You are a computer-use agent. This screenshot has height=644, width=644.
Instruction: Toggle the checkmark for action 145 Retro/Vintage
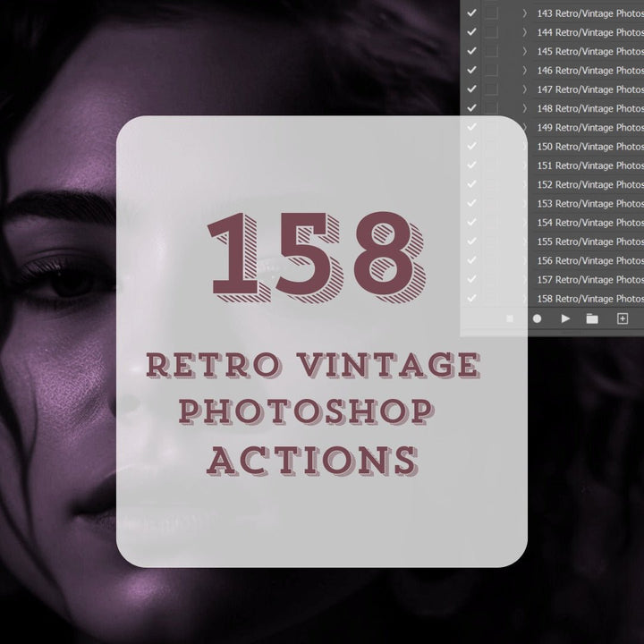(471, 51)
